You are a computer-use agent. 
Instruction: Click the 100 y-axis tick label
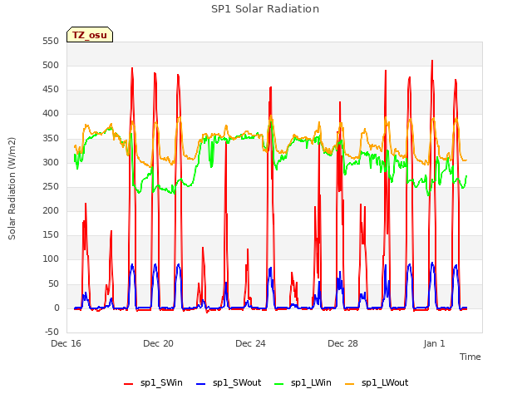tap(51, 259)
